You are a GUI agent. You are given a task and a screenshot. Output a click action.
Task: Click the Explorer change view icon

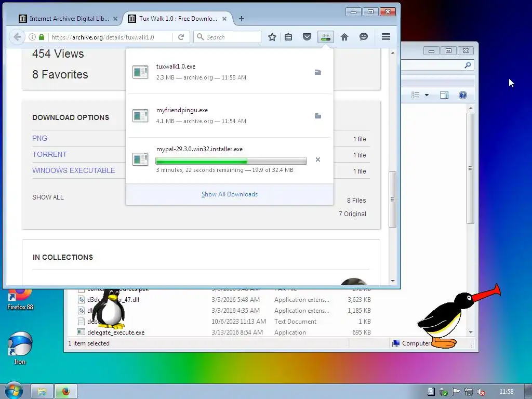(x=416, y=95)
